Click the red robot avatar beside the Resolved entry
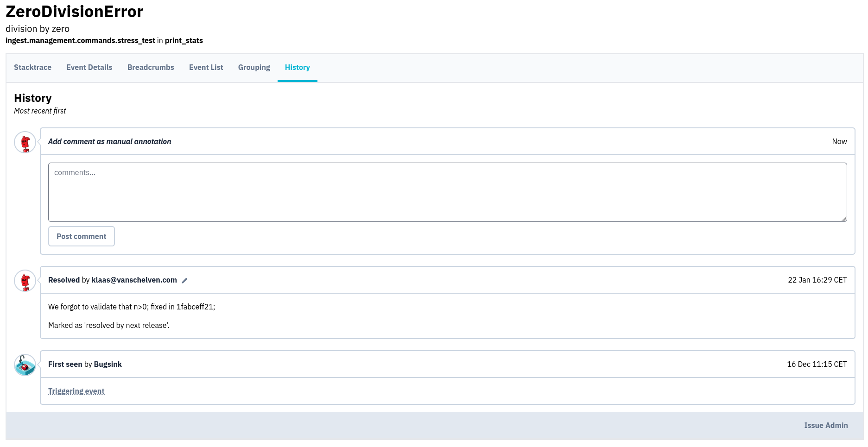Image resolution: width=868 pixels, height=447 pixels. (x=25, y=281)
